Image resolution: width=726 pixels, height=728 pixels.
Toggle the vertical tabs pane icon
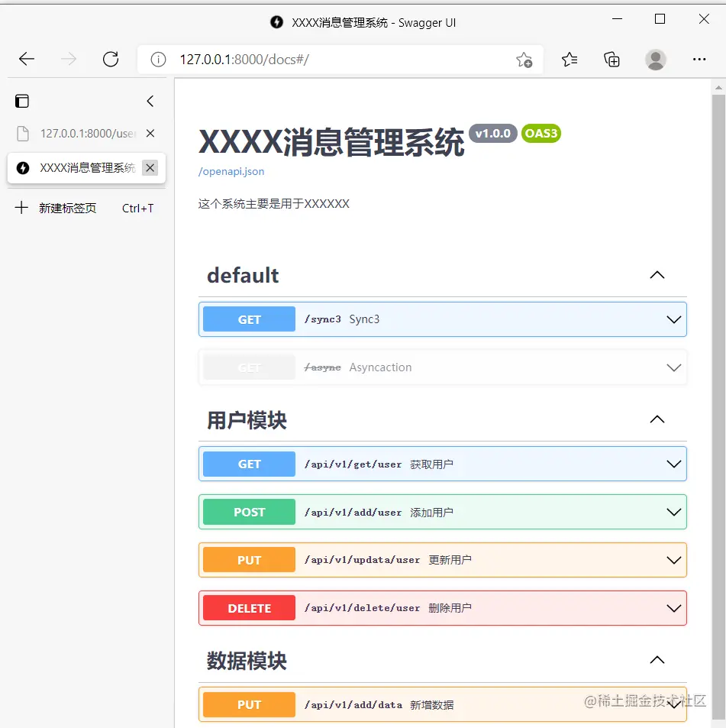(22, 101)
